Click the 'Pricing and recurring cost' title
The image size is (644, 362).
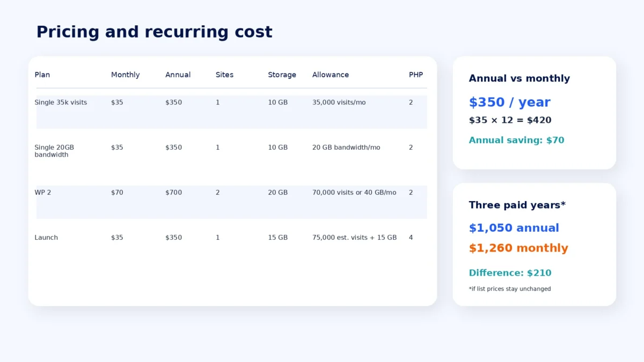(x=154, y=32)
